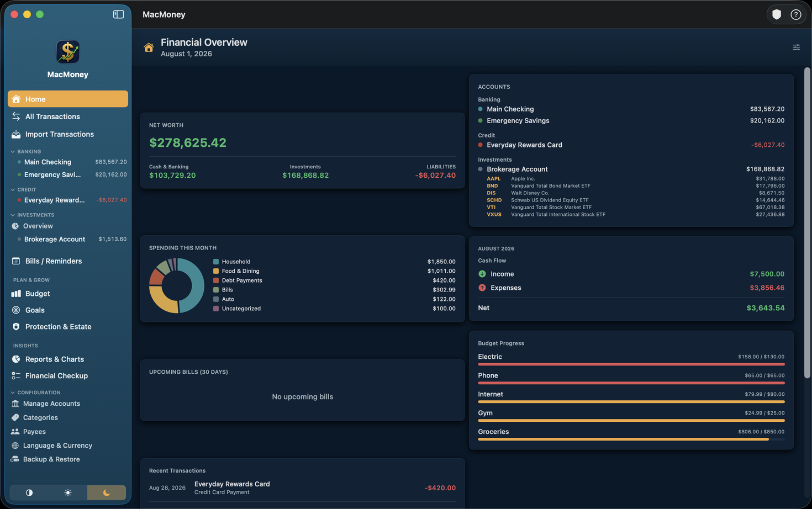Open Emergency Savings in Accounts card
This screenshot has height=509, width=812.
pyautogui.click(x=631, y=121)
